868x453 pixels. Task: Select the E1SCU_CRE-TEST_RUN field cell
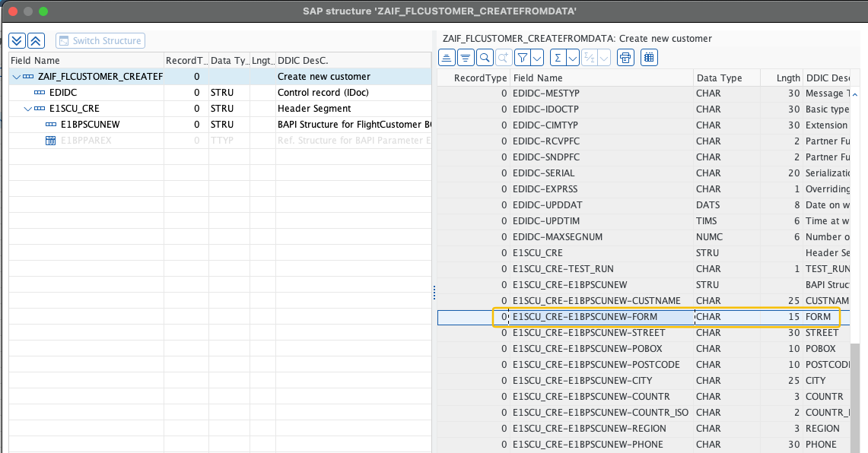pos(602,269)
